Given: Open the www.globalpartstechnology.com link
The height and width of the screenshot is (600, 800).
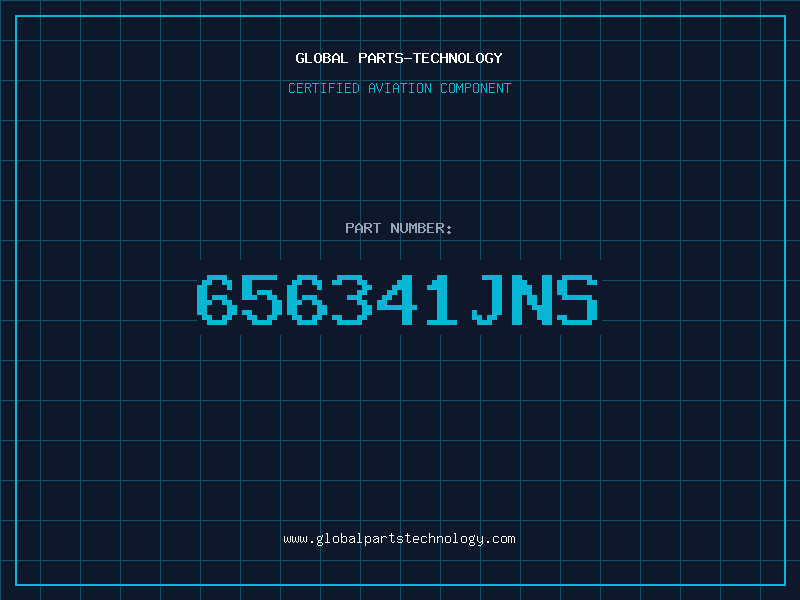Looking at the screenshot, I should [x=399, y=539].
